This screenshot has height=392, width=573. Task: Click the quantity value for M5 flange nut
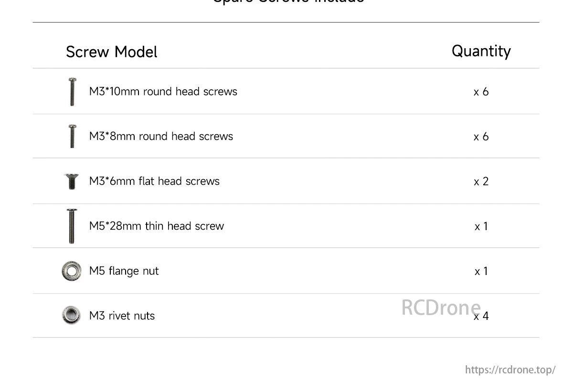pyautogui.click(x=481, y=271)
